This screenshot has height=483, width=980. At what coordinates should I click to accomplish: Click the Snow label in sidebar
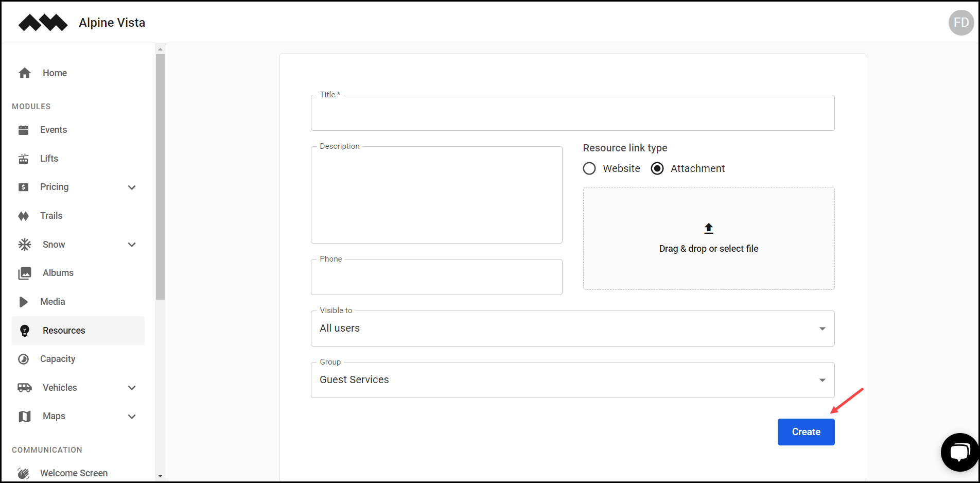54,245
